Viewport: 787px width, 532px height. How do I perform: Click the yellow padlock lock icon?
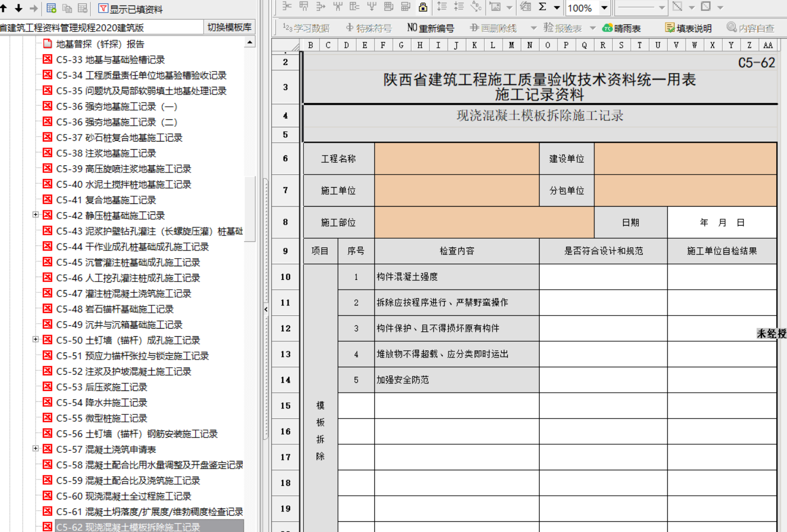pyautogui.click(x=423, y=7)
